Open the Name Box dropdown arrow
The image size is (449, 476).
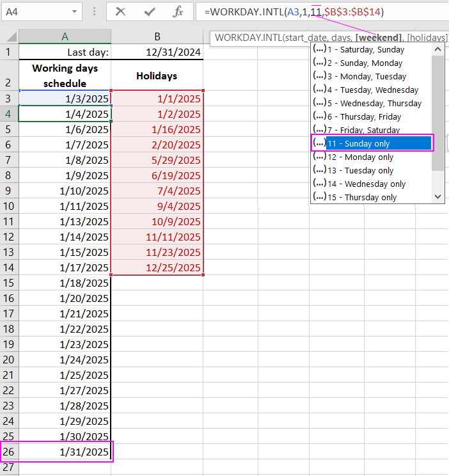(74, 12)
